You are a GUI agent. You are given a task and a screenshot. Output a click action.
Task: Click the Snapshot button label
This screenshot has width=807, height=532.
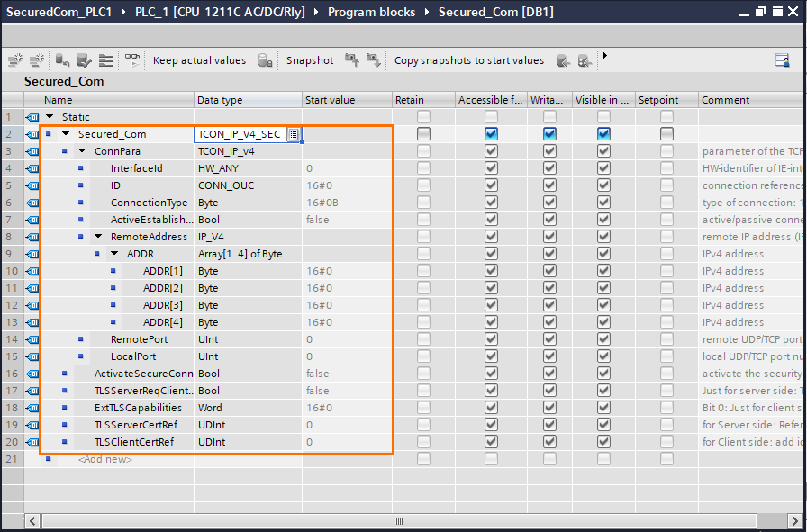point(309,59)
